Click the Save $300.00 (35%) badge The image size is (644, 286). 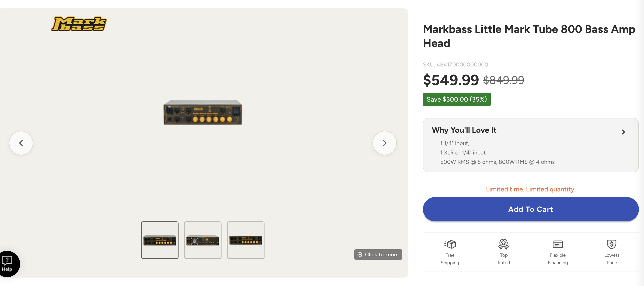point(457,99)
